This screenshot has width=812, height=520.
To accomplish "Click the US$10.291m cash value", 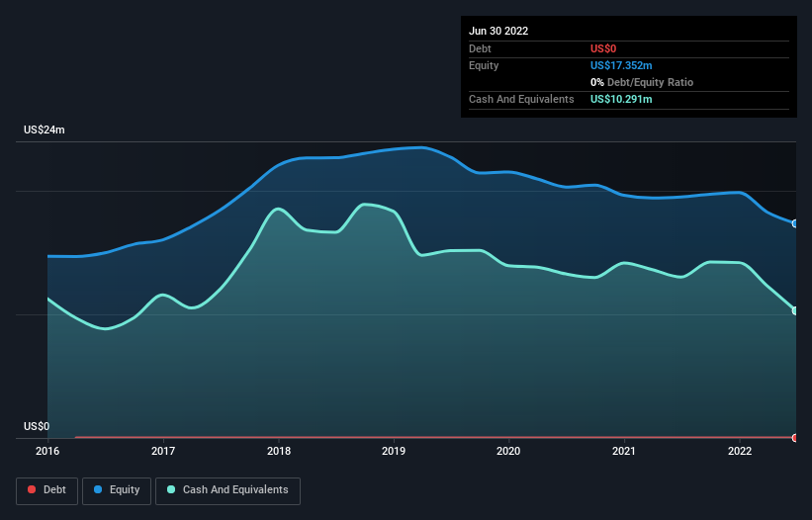I will coord(621,99).
